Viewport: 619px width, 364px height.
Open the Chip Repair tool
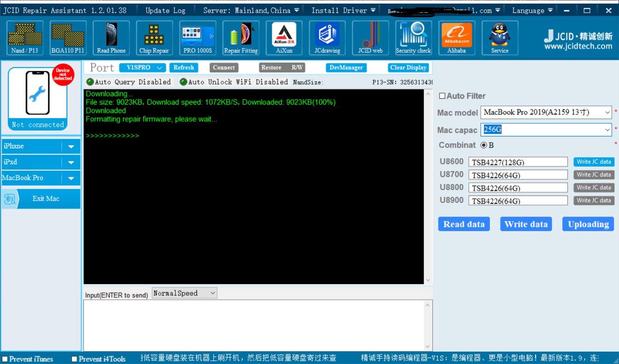coord(154,38)
